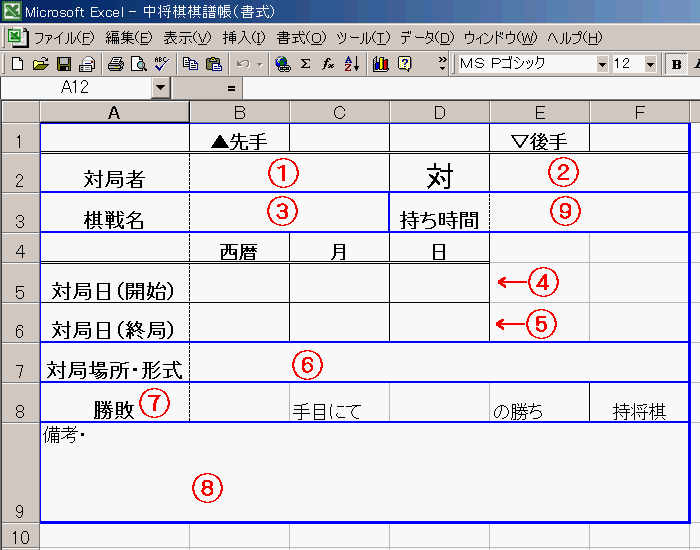
Task: Click the 対局日(終局) cell
Action: (x=114, y=322)
